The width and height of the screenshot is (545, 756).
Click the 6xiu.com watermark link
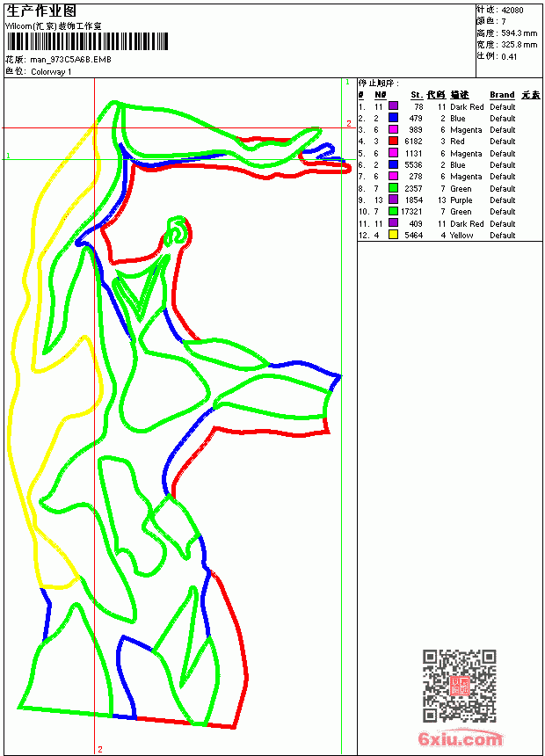coord(460,739)
